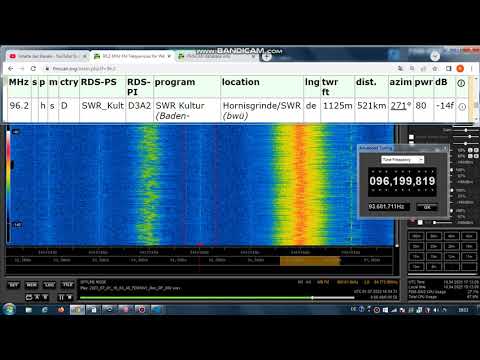Bookmark this page with the star icon

435,69
